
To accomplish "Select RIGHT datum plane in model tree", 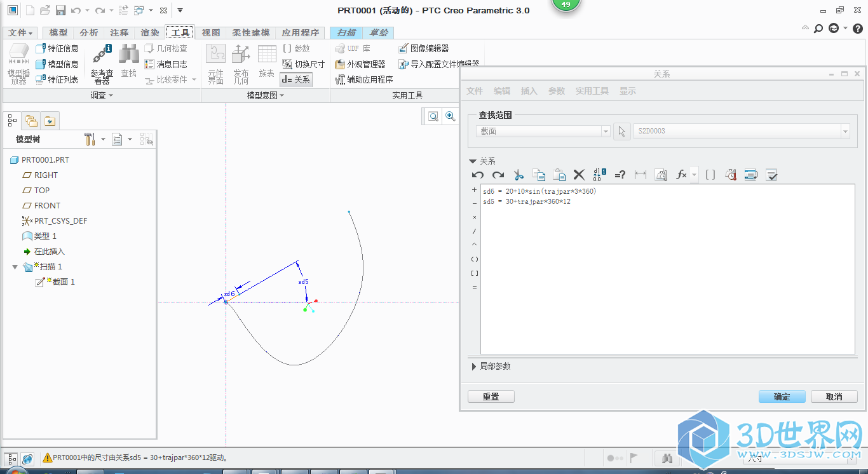I will (x=46, y=175).
